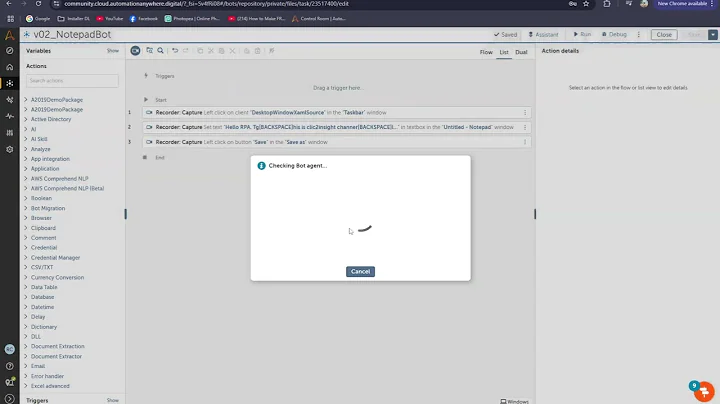Select the Recorder Capture Save button action
Screen dimensions: 720x404
pyautogui.click(x=337, y=142)
